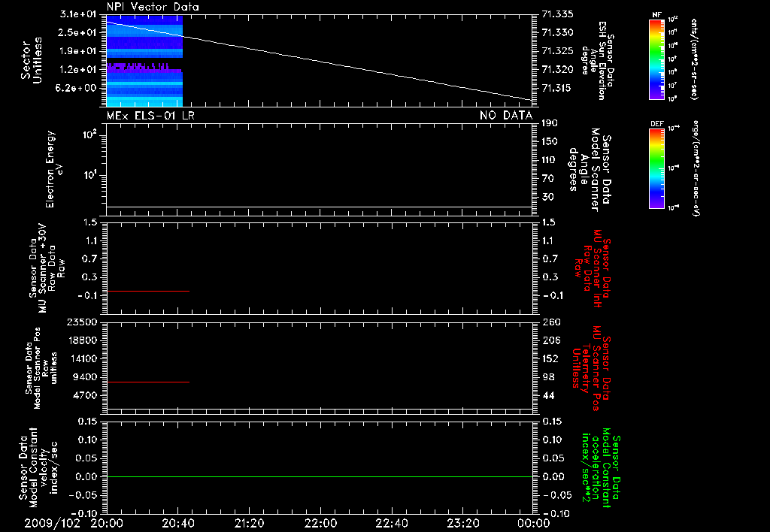The width and height of the screenshot is (770, 532).
Task: Click the 14100 scanner position tick
Action: (x=82, y=358)
